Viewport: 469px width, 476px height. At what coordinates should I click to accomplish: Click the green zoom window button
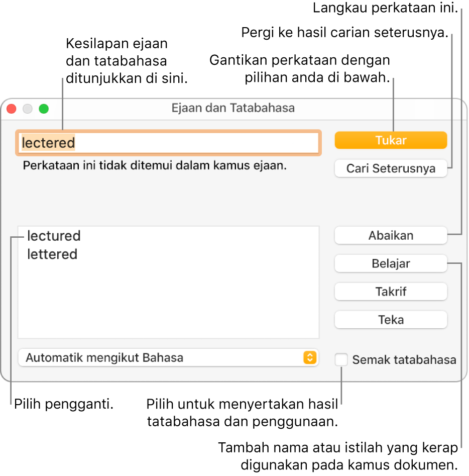[x=44, y=109]
